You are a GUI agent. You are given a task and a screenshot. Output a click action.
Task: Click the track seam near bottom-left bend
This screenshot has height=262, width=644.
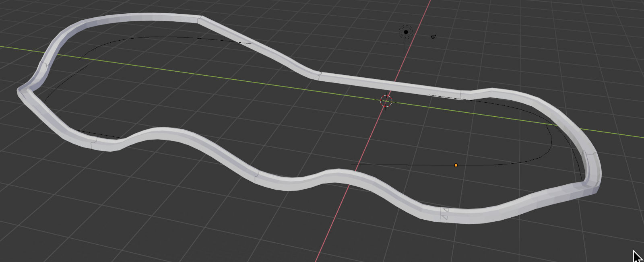pos(93,143)
